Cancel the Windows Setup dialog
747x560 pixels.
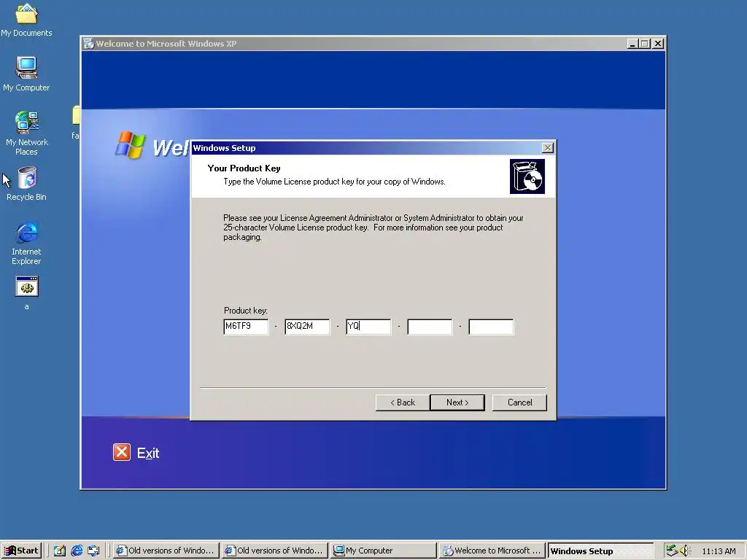(x=519, y=402)
